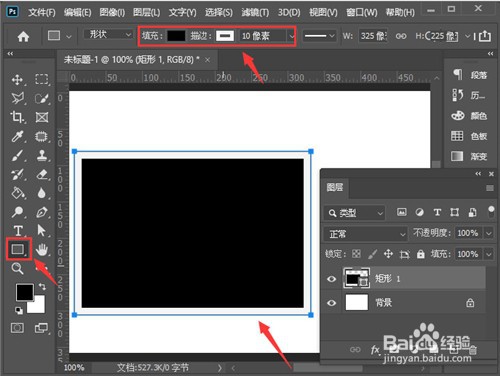Open the 图像(I) menu

112,12
